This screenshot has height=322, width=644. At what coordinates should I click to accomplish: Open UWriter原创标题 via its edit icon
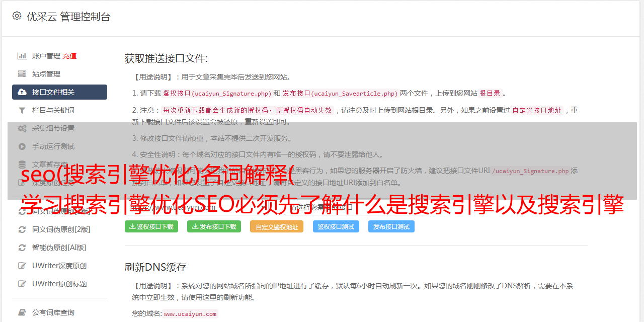(x=22, y=284)
